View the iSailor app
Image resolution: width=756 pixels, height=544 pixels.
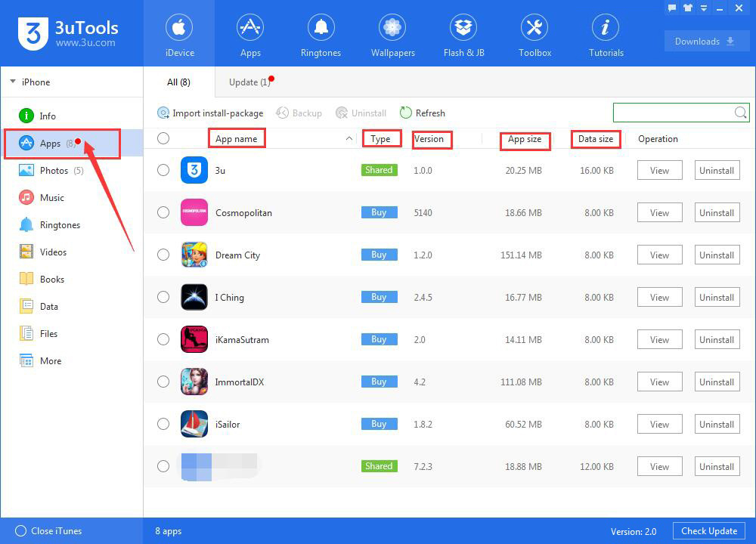(x=659, y=424)
